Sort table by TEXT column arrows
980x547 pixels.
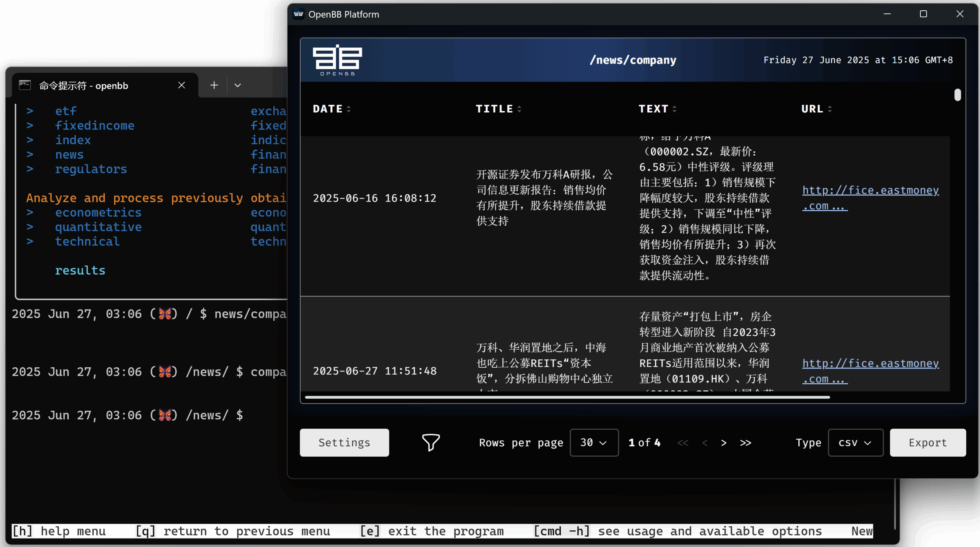click(675, 109)
